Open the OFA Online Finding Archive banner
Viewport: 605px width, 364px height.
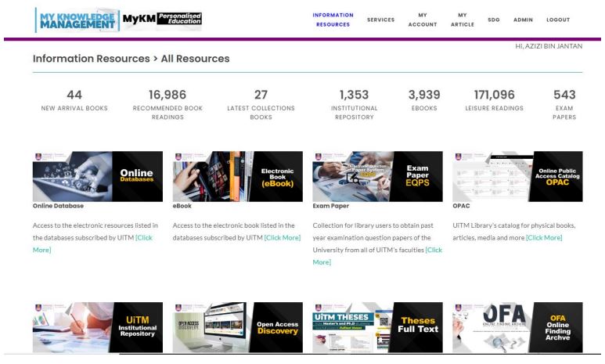(517, 327)
